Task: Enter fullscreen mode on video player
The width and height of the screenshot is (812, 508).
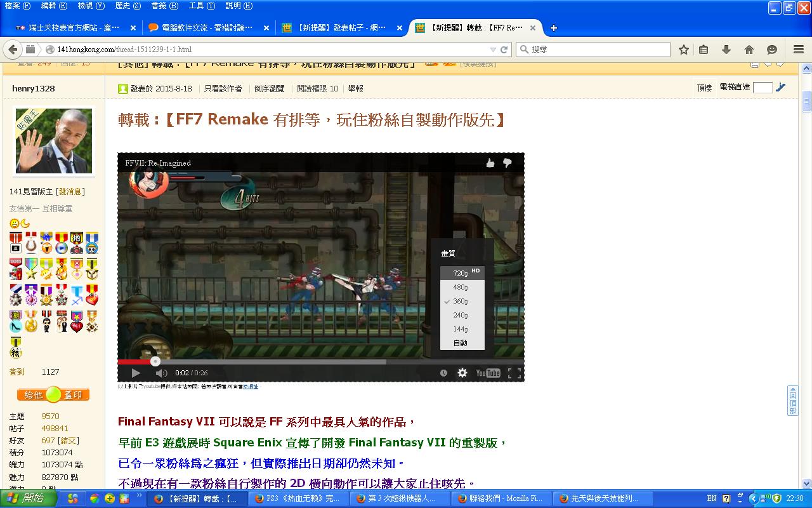Action: [x=514, y=373]
